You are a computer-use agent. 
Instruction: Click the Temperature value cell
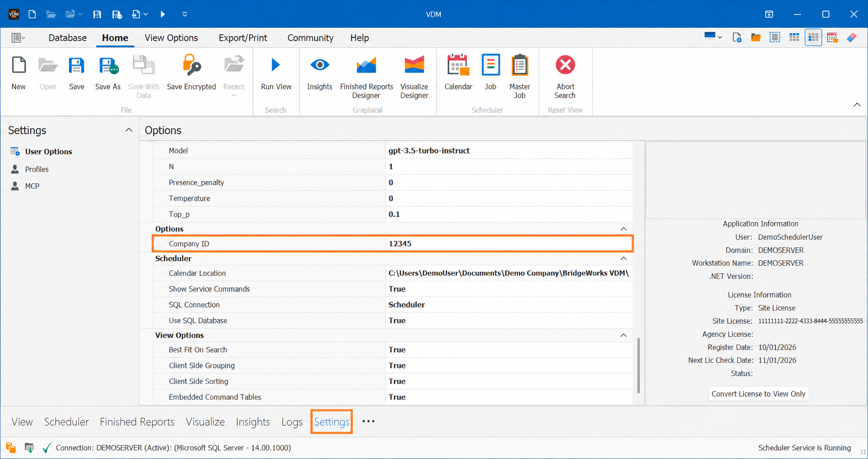point(509,198)
